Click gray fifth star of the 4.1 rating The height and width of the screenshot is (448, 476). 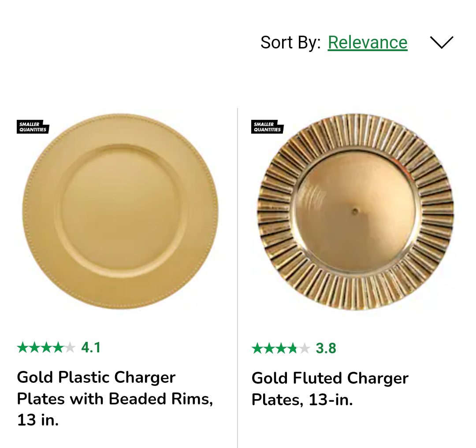click(70, 348)
